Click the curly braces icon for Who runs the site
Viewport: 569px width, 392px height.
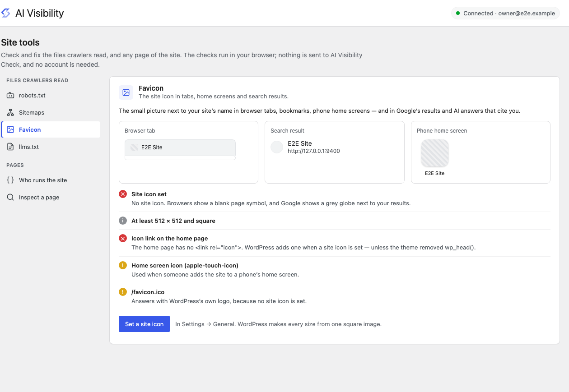click(x=10, y=180)
